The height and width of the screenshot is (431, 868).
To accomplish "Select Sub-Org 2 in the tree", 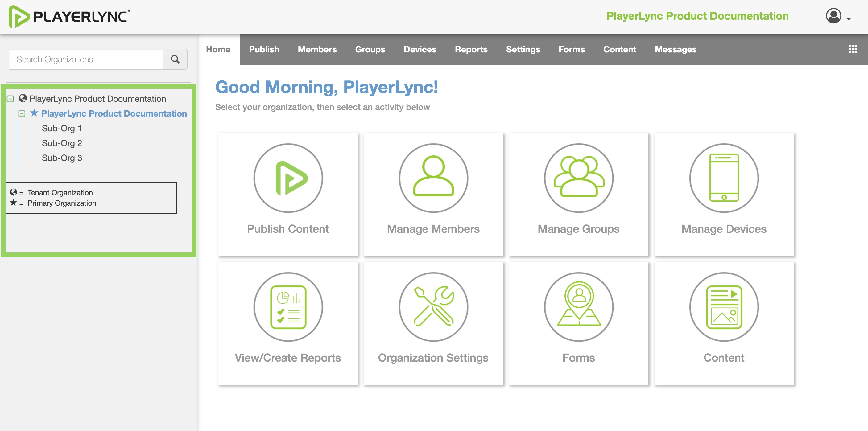I will point(62,143).
